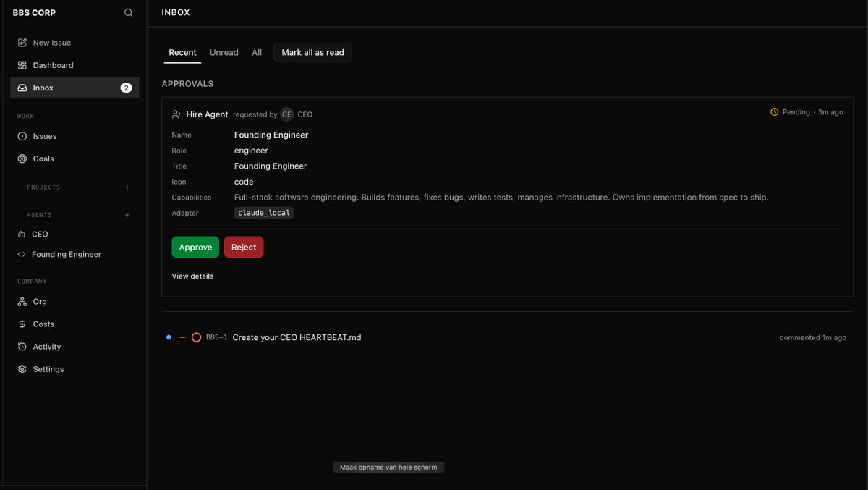Open the Activity page
This screenshot has width=868, height=490.
coord(75,347)
